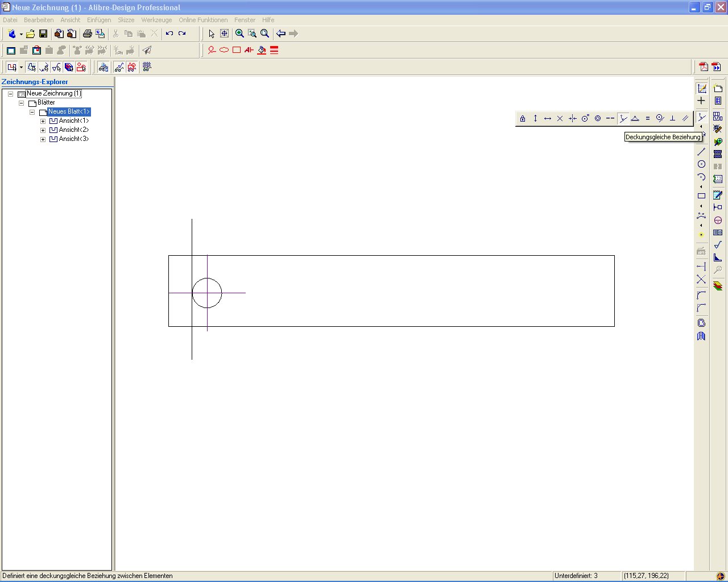
Task: Open the Skizze menu
Action: (x=126, y=20)
